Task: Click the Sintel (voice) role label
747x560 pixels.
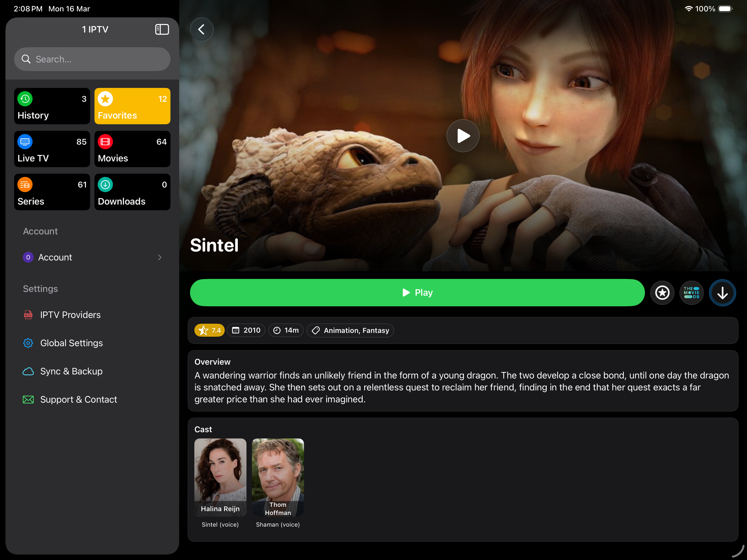Action: (x=220, y=524)
